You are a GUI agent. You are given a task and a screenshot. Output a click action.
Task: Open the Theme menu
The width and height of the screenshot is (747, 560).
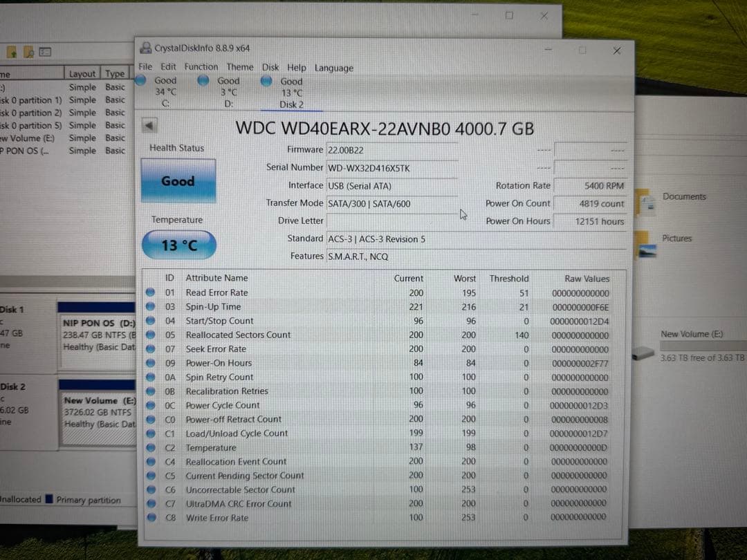[239, 67]
